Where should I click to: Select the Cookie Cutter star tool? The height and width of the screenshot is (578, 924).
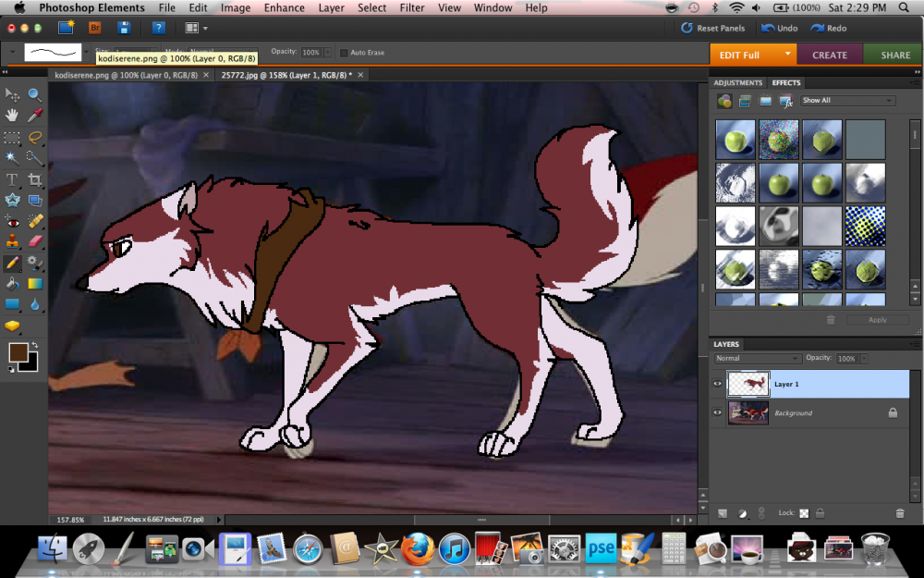(x=12, y=201)
